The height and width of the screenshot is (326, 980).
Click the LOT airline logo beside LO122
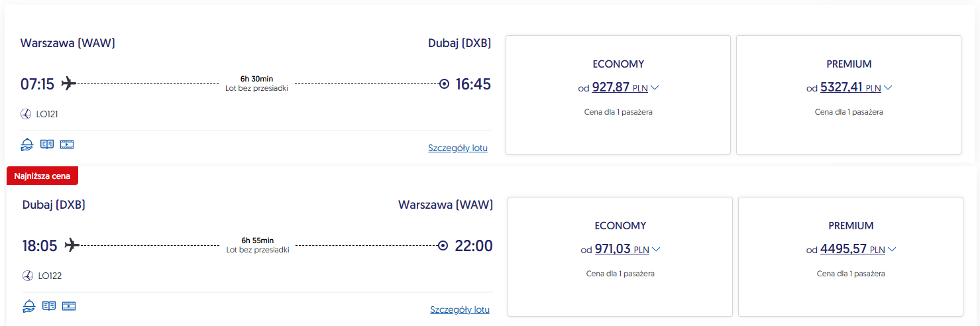tap(28, 276)
